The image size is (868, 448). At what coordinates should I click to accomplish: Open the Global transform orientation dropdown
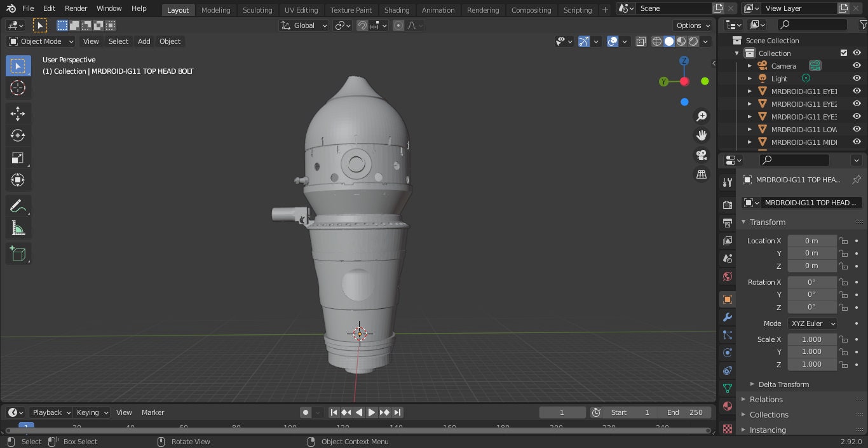pyautogui.click(x=304, y=25)
